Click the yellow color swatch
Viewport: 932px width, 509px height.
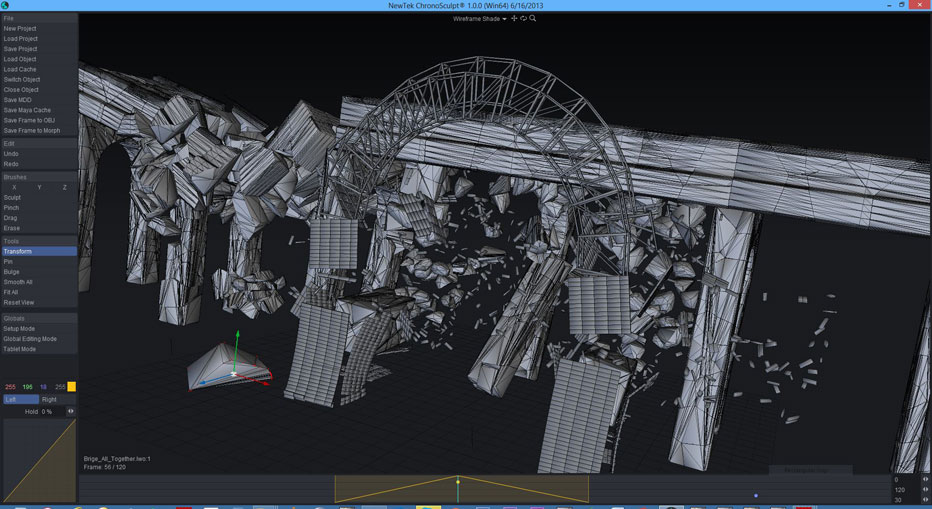(71, 386)
